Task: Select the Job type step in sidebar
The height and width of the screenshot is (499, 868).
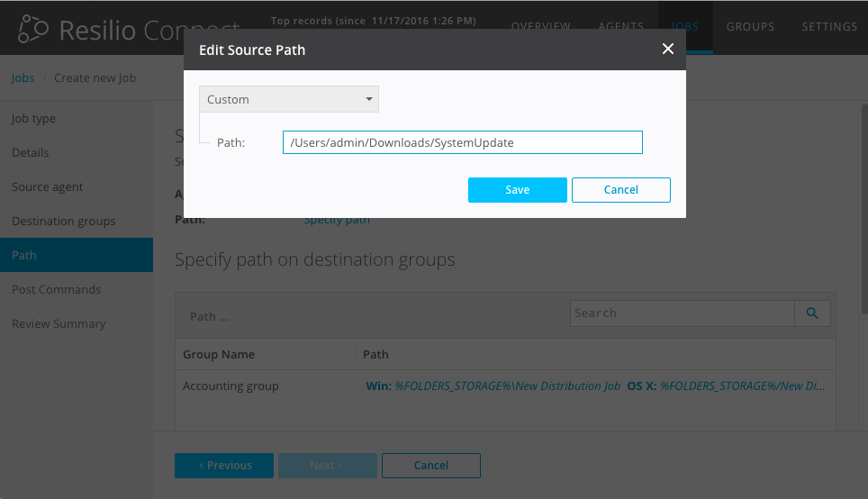Action: 33,119
